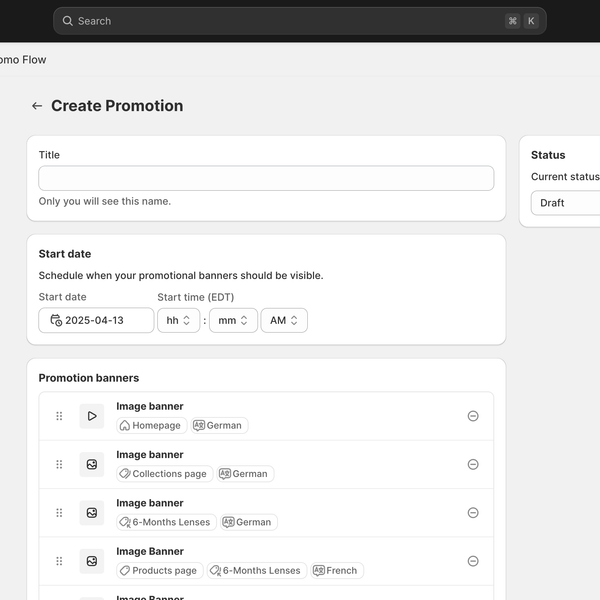Grab the drag handle for the Collections page banner

pos(59,464)
